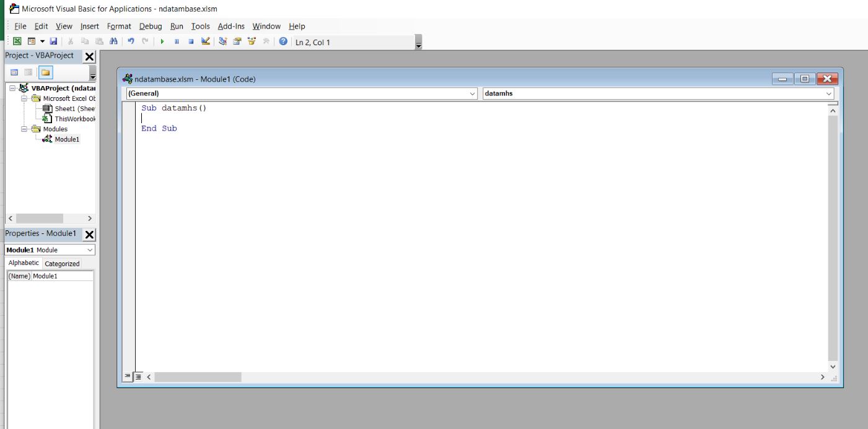Viewport: 868px width, 429px height.
Task: Click the Reset toolbar icon
Action: [190, 42]
